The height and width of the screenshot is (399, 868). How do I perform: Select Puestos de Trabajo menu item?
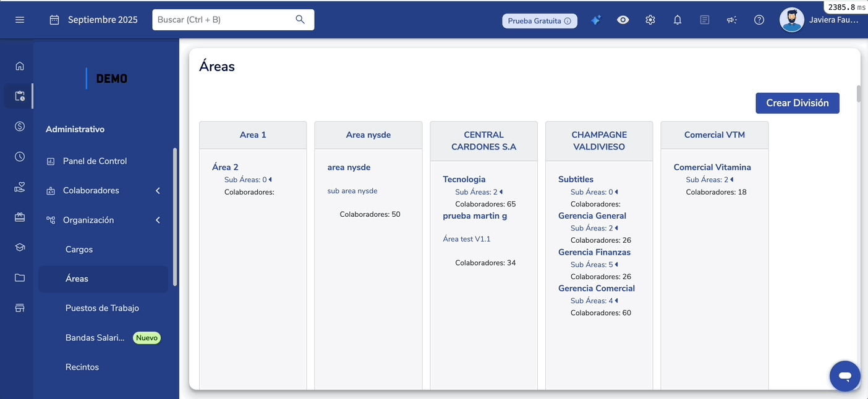[102, 308]
